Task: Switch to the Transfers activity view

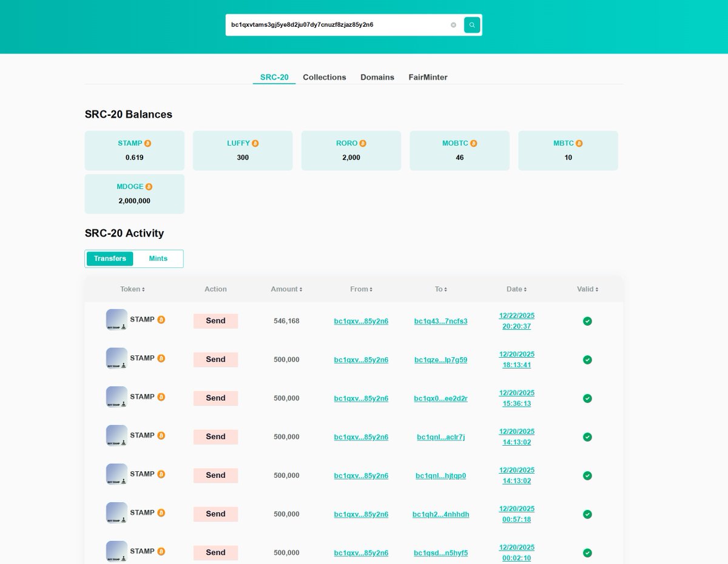Action: (110, 258)
